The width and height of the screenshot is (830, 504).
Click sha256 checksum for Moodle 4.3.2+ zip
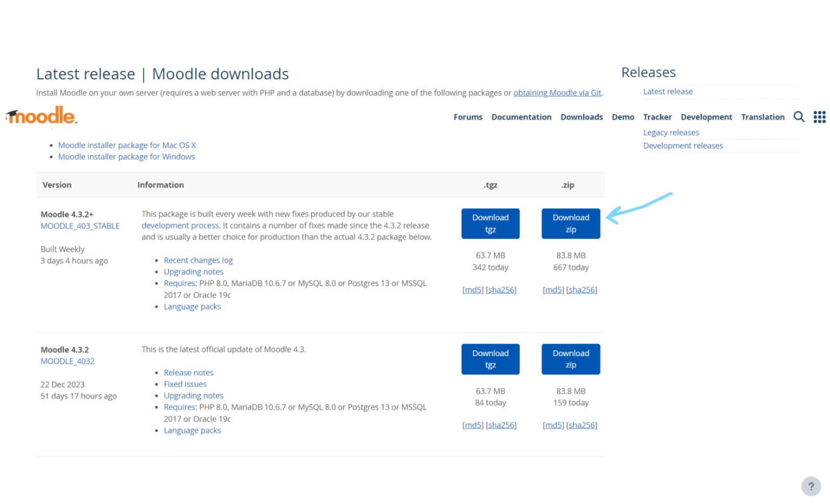pyautogui.click(x=581, y=290)
